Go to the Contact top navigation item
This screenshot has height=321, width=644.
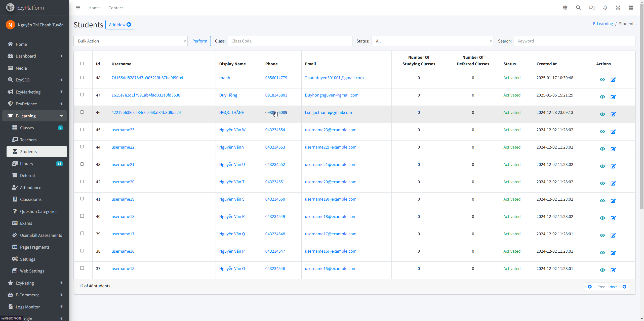pos(115,8)
